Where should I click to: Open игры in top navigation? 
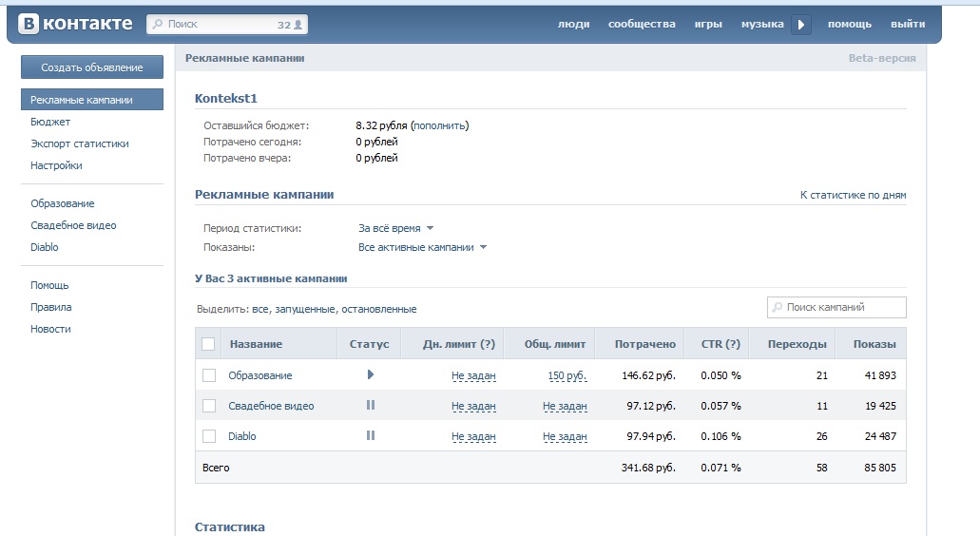[708, 24]
